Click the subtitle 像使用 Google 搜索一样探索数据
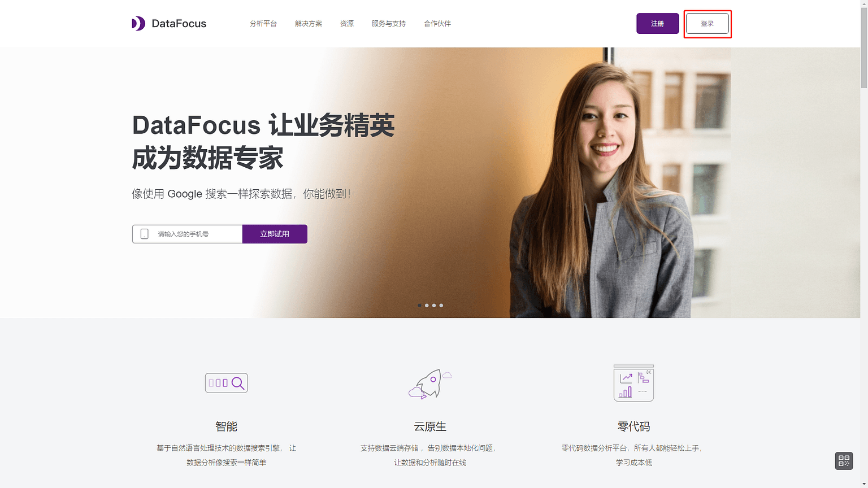 (x=241, y=194)
